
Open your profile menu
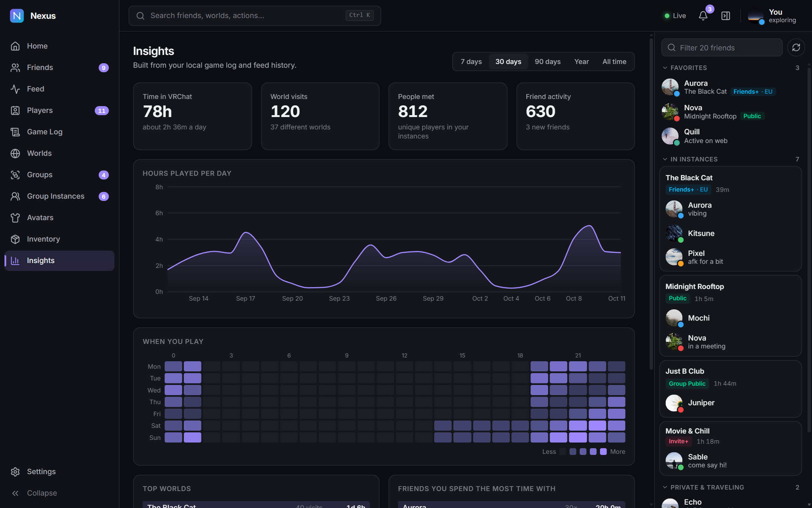click(x=772, y=16)
